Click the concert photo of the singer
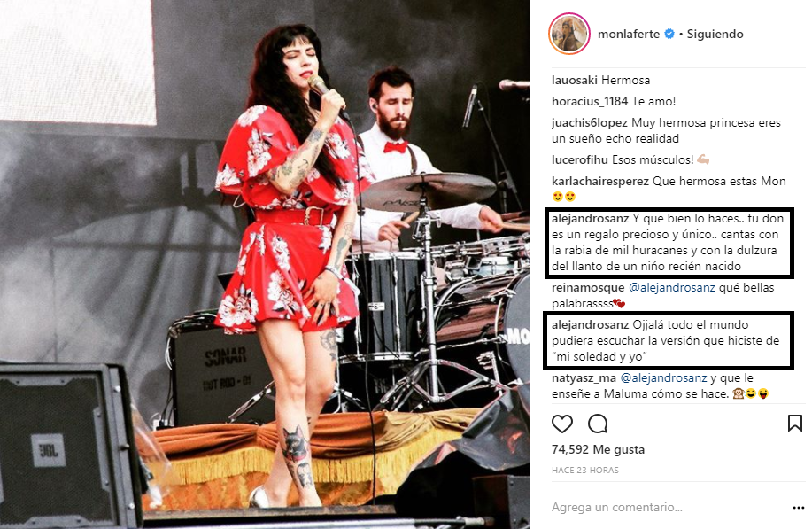Image resolution: width=812 pixels, height=529 pixels. (x=265, y=264)
